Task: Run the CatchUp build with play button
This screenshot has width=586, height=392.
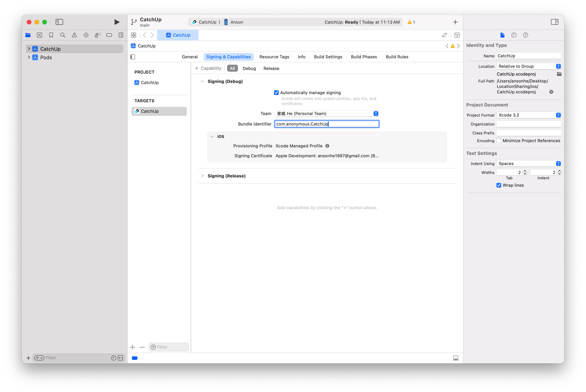Action: 116,22
